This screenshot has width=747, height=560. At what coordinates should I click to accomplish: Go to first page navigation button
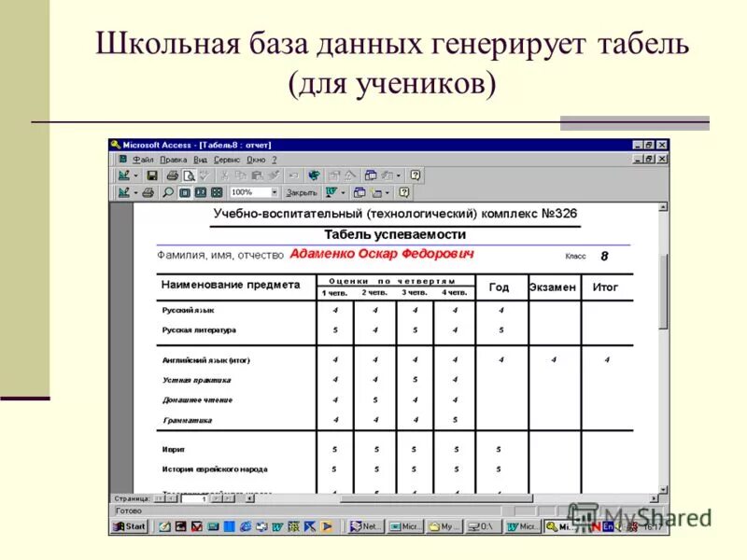(159, 498)
